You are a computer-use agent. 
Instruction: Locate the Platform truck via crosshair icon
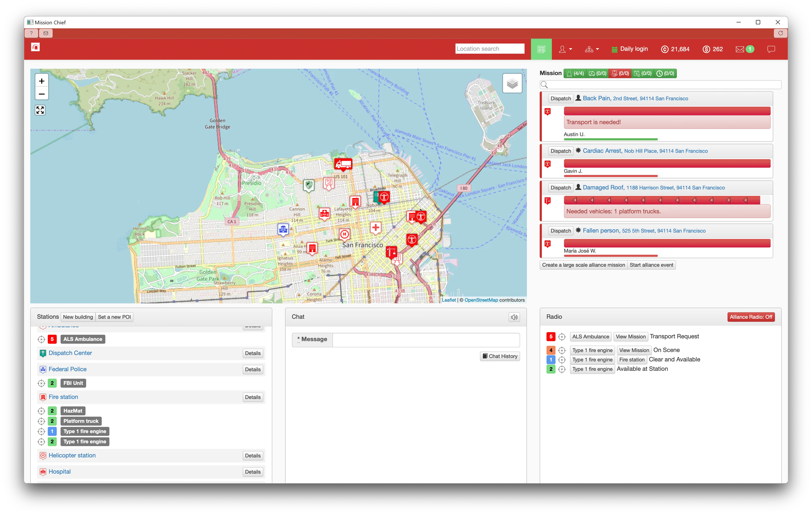tap(41, 421)
